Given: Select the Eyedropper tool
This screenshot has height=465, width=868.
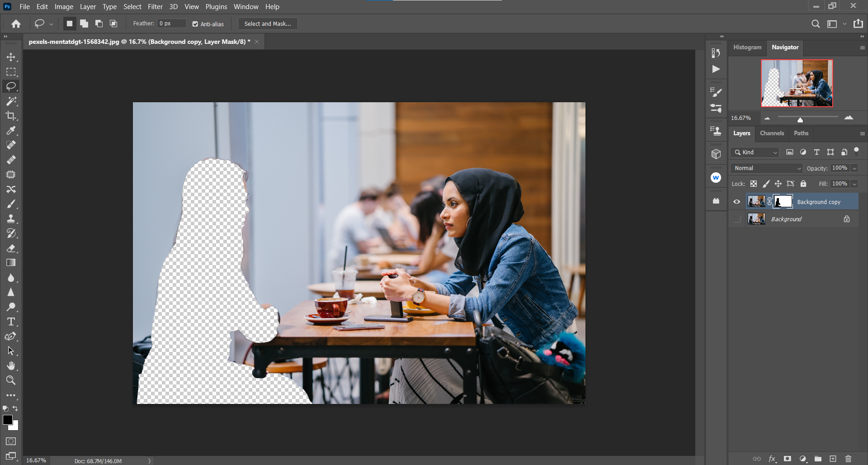Looking at the screenshot, I should click(x=11, y=131).
